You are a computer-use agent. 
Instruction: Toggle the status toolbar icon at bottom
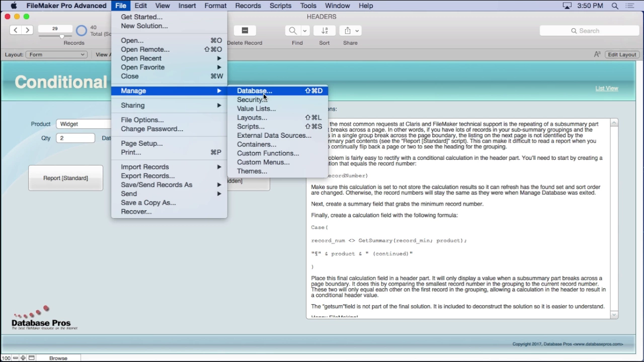click(x=31, y=358)
